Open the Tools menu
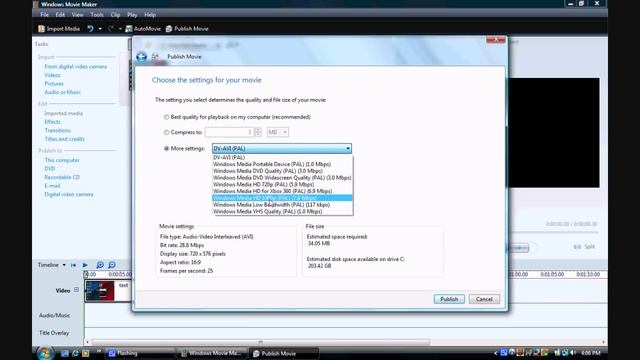 (97, 15)
